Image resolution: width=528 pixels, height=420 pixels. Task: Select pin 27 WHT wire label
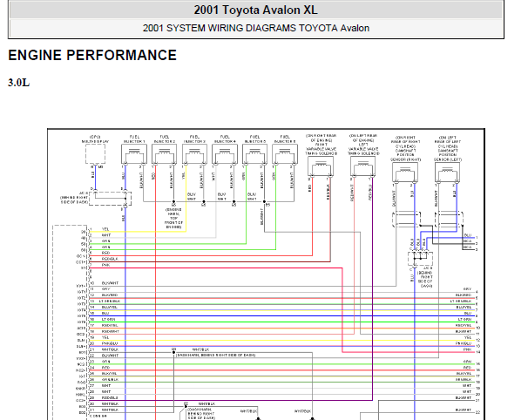[x=106, y=385]
